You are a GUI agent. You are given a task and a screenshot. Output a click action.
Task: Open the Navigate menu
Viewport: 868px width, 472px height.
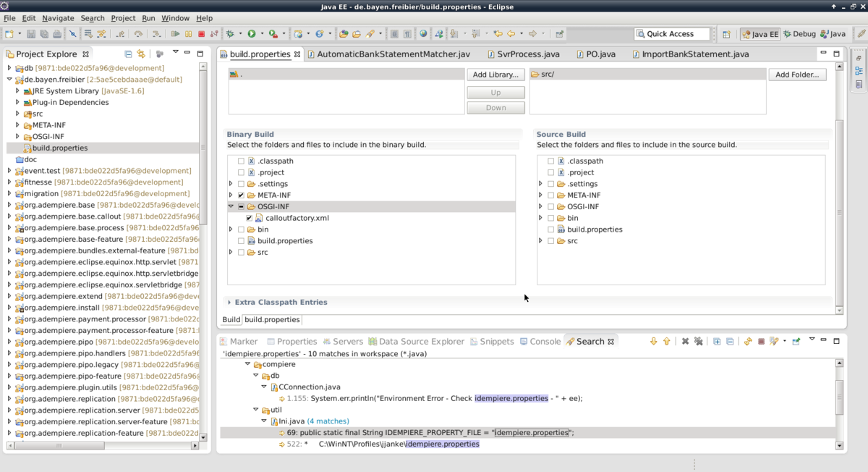[x=58, y=18]
